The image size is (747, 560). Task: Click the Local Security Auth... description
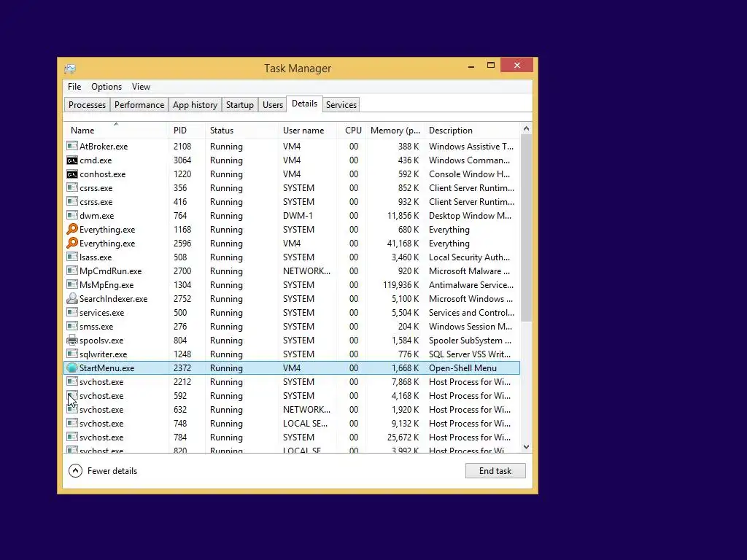click(469, 257)
